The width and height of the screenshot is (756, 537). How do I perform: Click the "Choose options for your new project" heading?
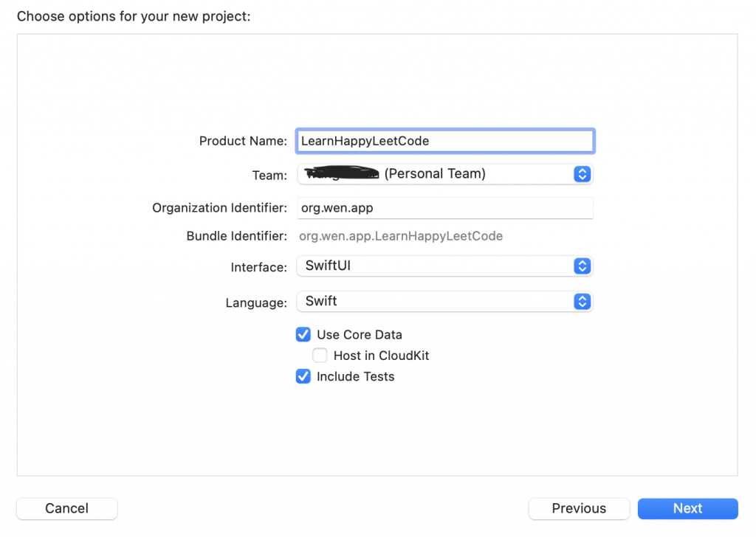click(x=134, y=15)
